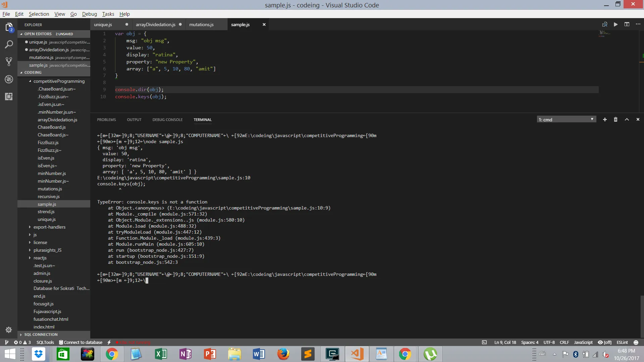Expand the export-handlers folder
The width and height of the screenshot is (644, 362).
[x=49, y=227]
